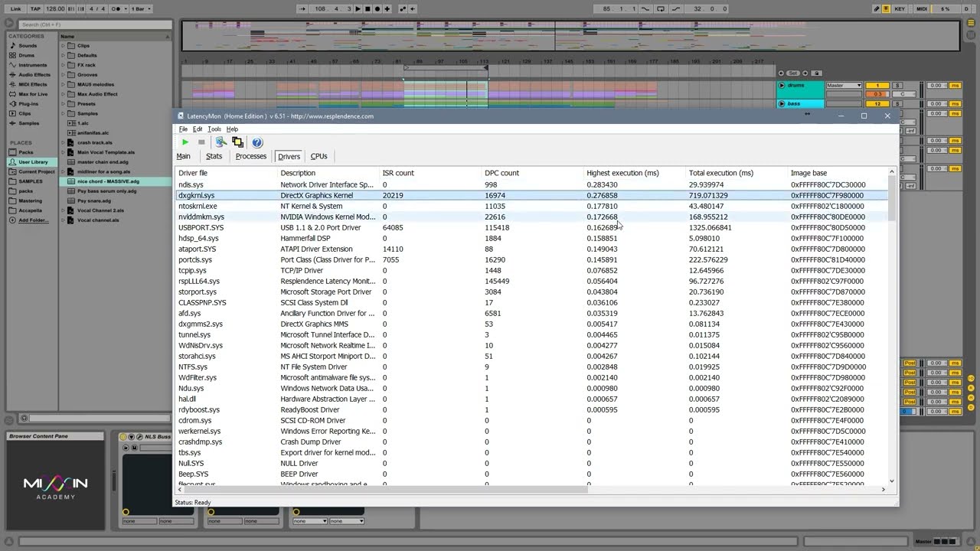
Task: Toggle the Ableton loop switch
Action: (x=661, y=9)
